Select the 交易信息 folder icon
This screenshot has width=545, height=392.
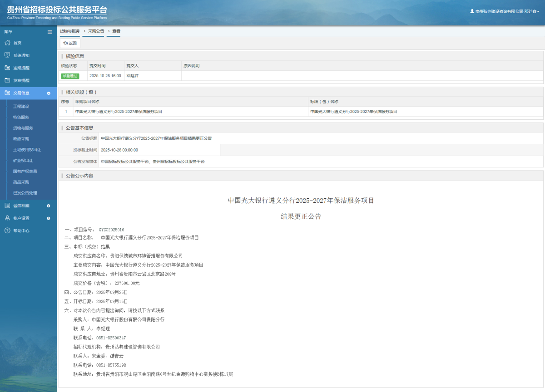(x=7, y=92)
